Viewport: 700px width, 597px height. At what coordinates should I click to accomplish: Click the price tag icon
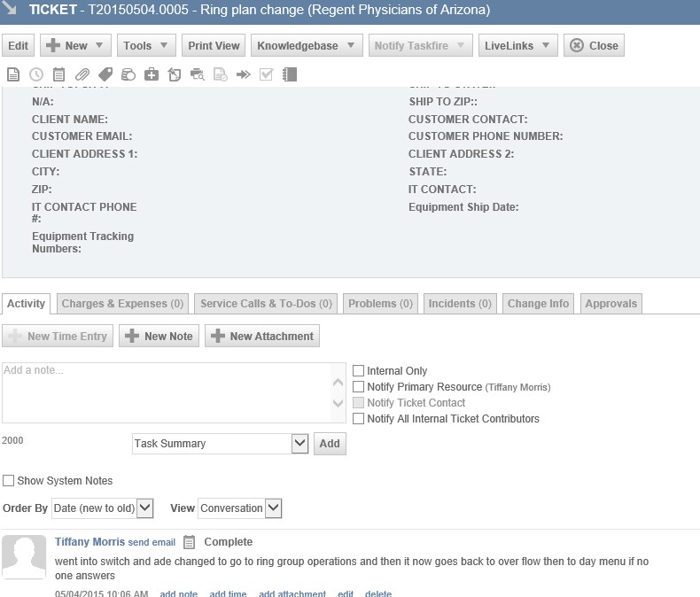(x=105, y=74)
